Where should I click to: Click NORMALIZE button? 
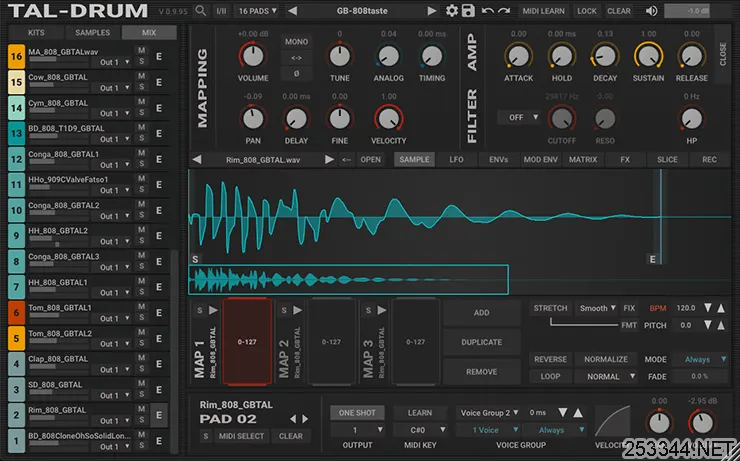pos(606,359)
